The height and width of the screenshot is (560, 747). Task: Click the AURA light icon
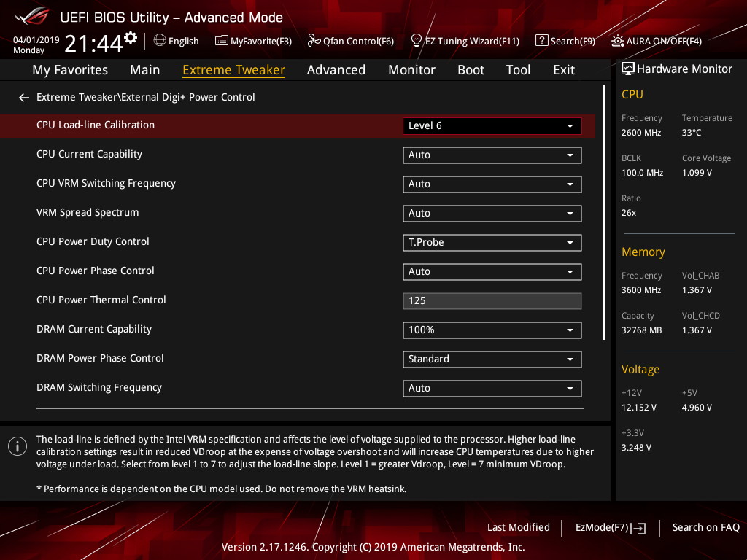[617, 41]
